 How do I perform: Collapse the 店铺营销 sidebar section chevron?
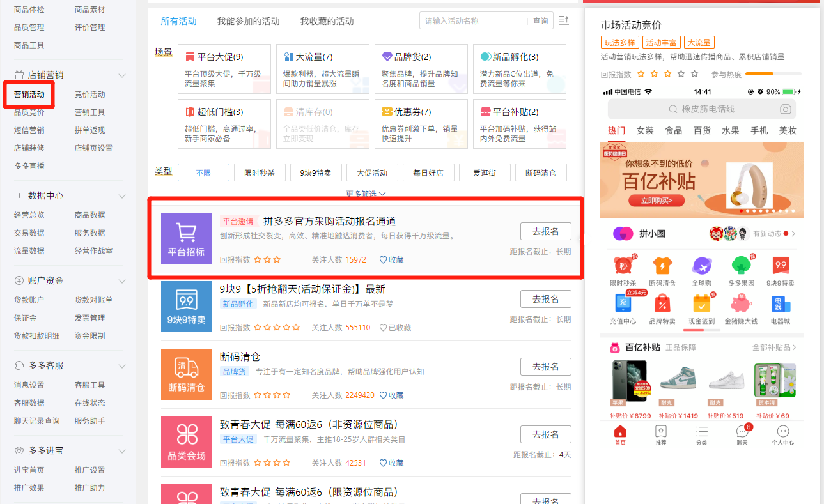tap(122, 75)
